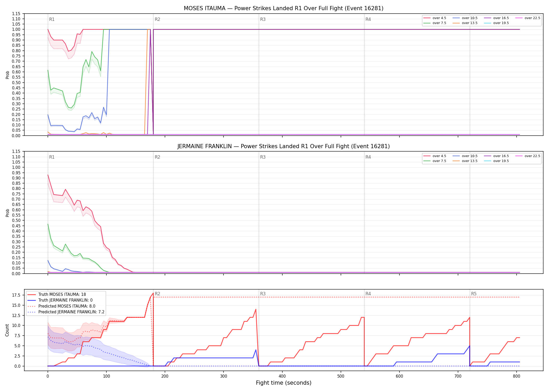
Task: Pick 'over 16.5' in Jermaine Franklin legend
Action: pos(496,156)
